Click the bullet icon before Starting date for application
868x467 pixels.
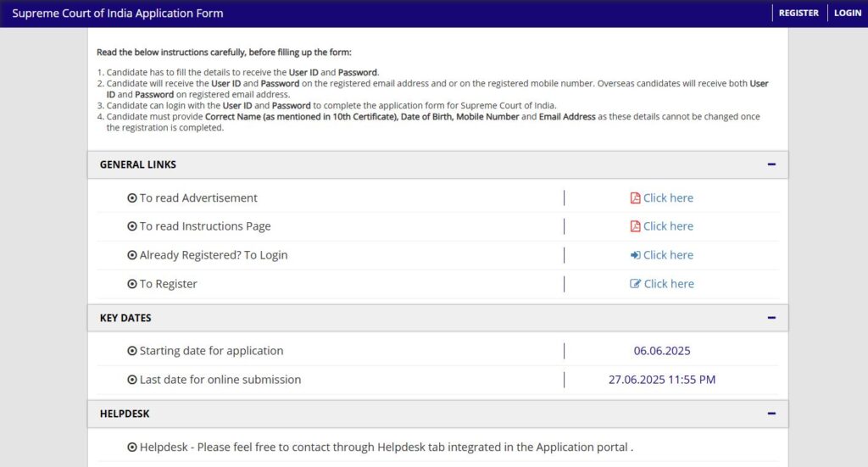click(x=131, y=351)
